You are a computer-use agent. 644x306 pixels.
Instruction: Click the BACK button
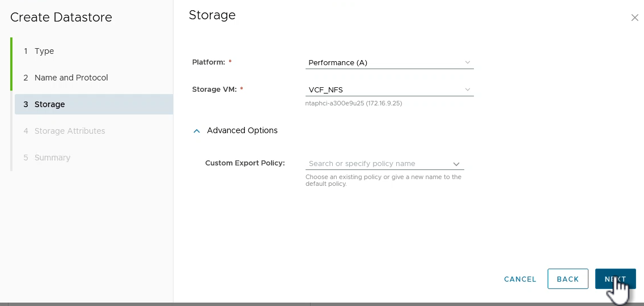(x=567, y=279)
